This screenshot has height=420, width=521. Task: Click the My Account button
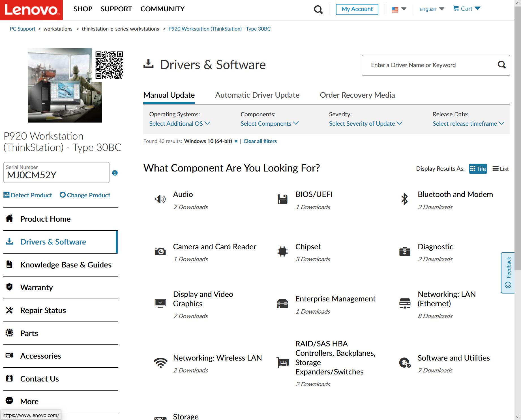tap(357, 9)
